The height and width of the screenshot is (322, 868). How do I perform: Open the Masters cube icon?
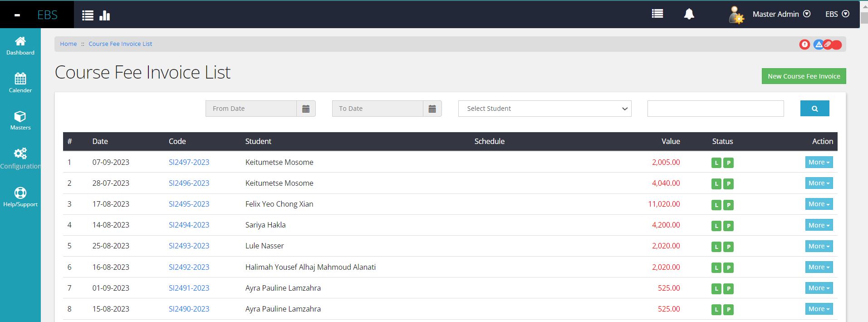click(x=20, y=117)
